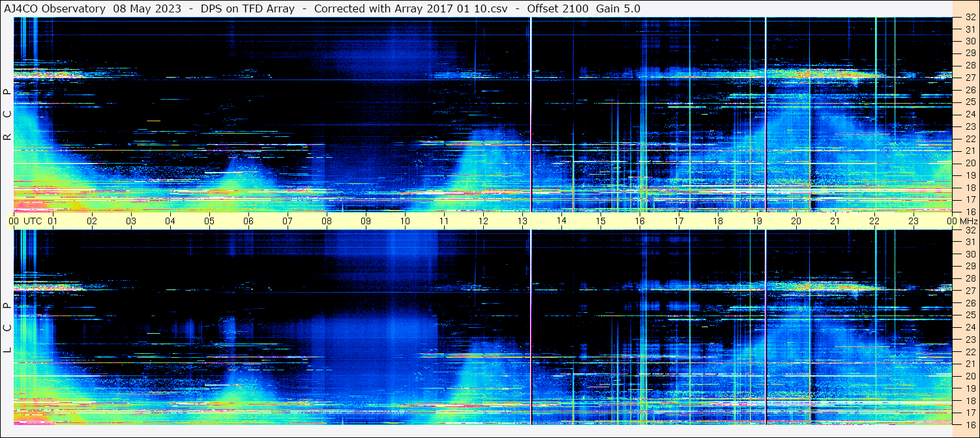Image resolution: width=980 pixels, height=438 pixels.
Task: Click the '00 MHz' label ending time axis
Action: 962,221
